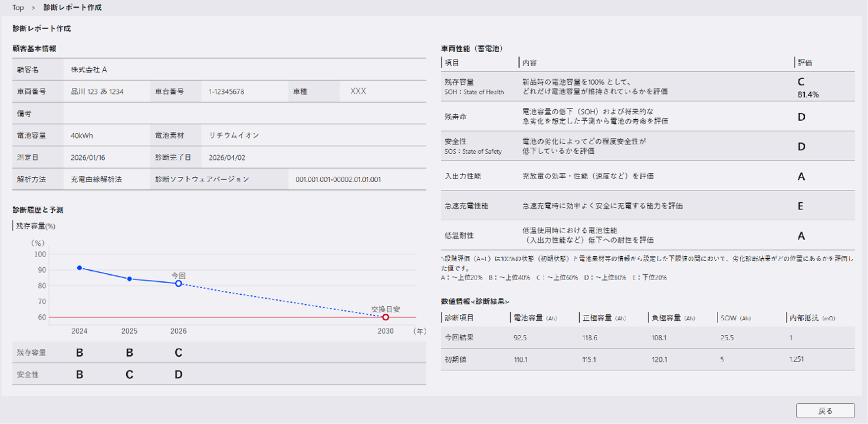The height and width of the screenshot is (424, 868).
Task: Click the 診断ソフトウェアバージョン value
Action: point(338,179)
